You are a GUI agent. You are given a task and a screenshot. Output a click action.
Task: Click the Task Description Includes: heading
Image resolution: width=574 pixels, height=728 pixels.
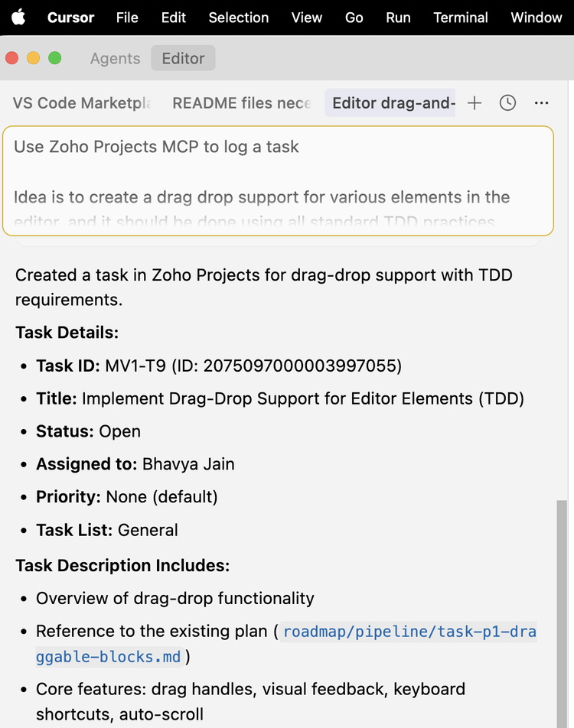(122, 566)
